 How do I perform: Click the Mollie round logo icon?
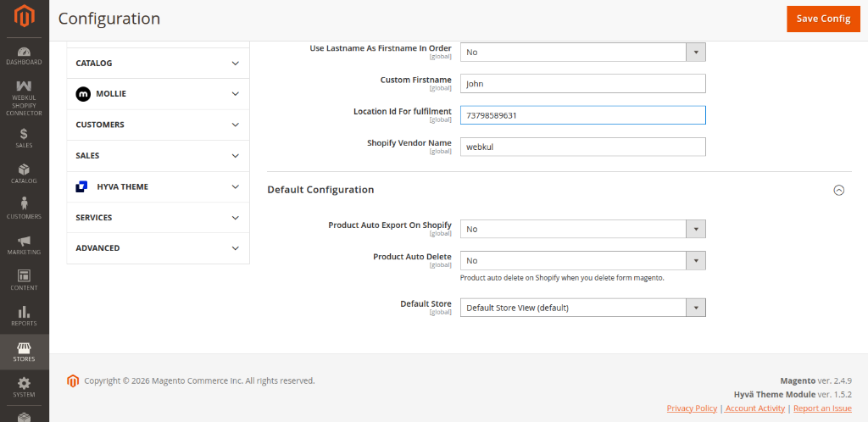point(83,94)
